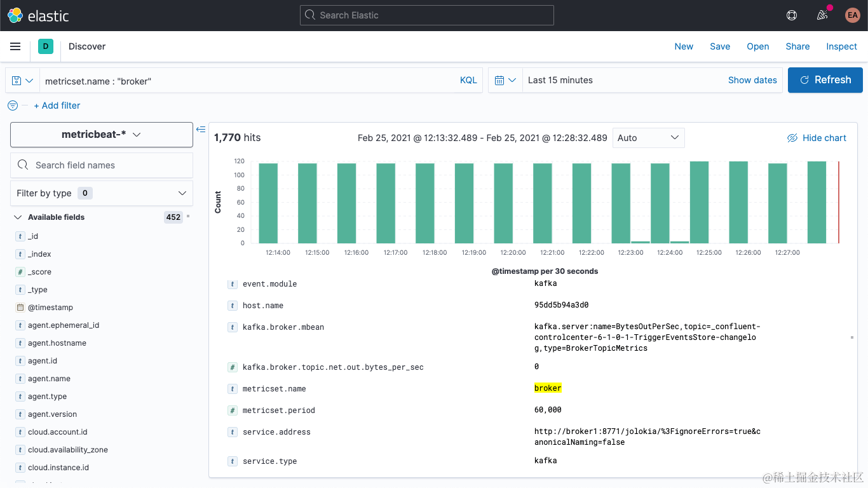This screenshot has height=488, width=868.
Task: Select the agent.name field
Action: [x=49, y=379]
